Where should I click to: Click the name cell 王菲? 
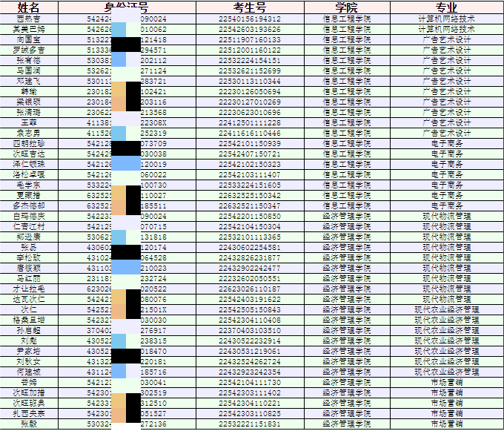[29, 122]
